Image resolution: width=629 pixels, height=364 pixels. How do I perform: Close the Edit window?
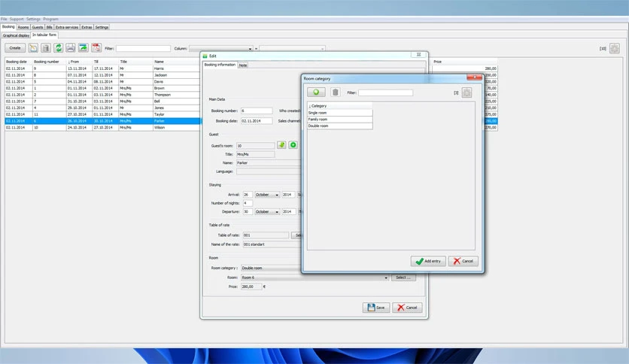[x=418, y=54]
